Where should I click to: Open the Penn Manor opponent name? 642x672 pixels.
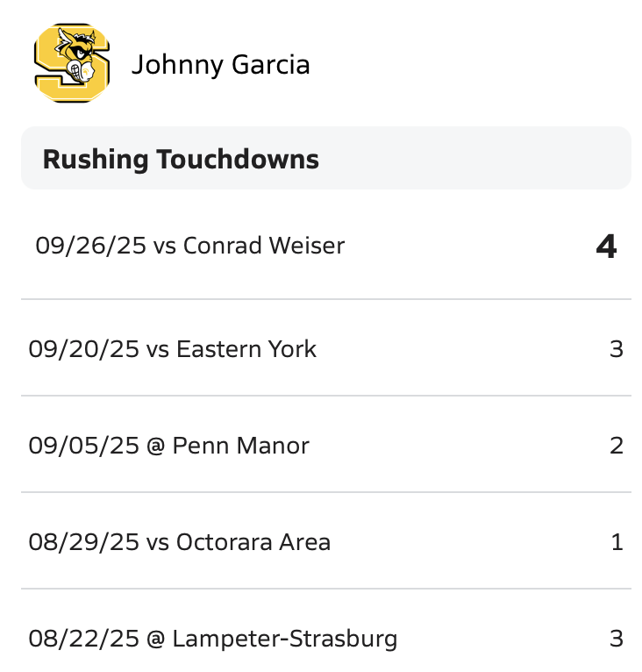241,446
